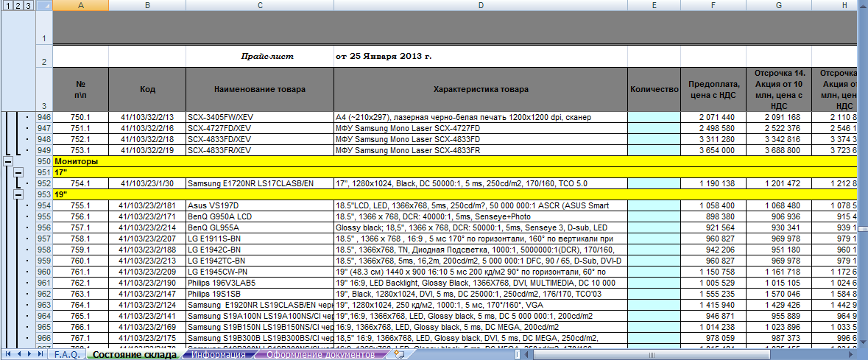The height and width of the screenshot is (360, 868).
Task: Click the 'Код' column heading cell
Action: [x=147, y=89]
